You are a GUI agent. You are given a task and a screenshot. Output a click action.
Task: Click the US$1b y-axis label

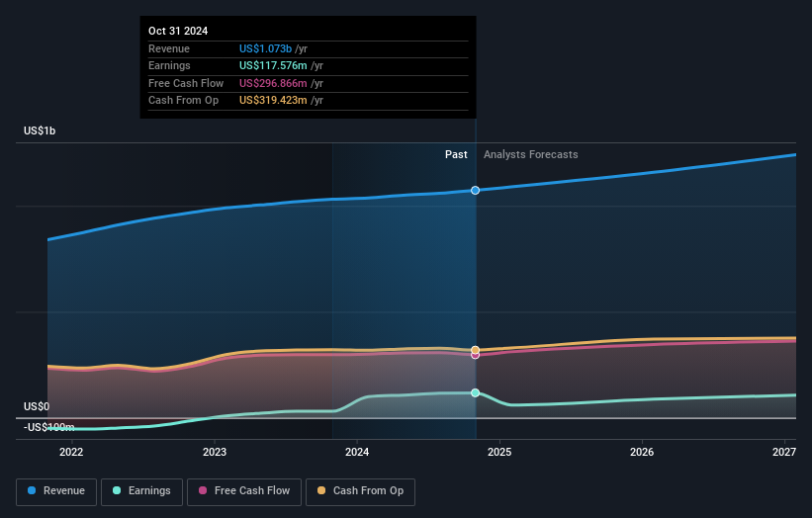tap(40, 130)
